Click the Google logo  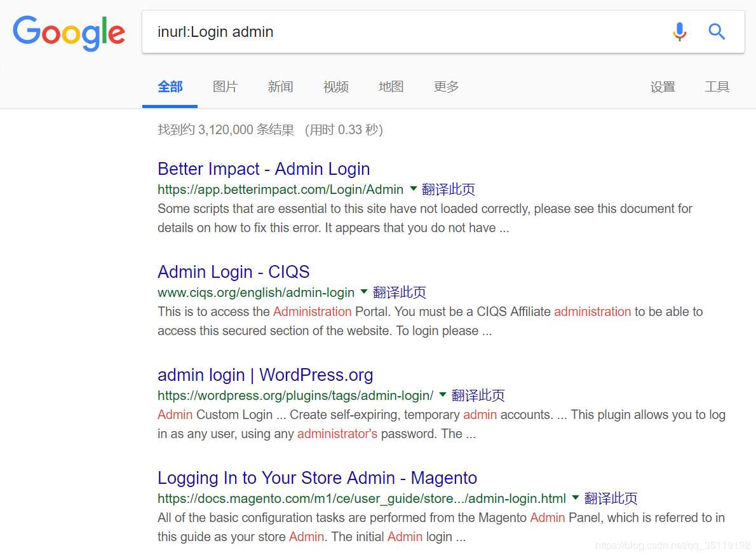[x=69, y=33]
